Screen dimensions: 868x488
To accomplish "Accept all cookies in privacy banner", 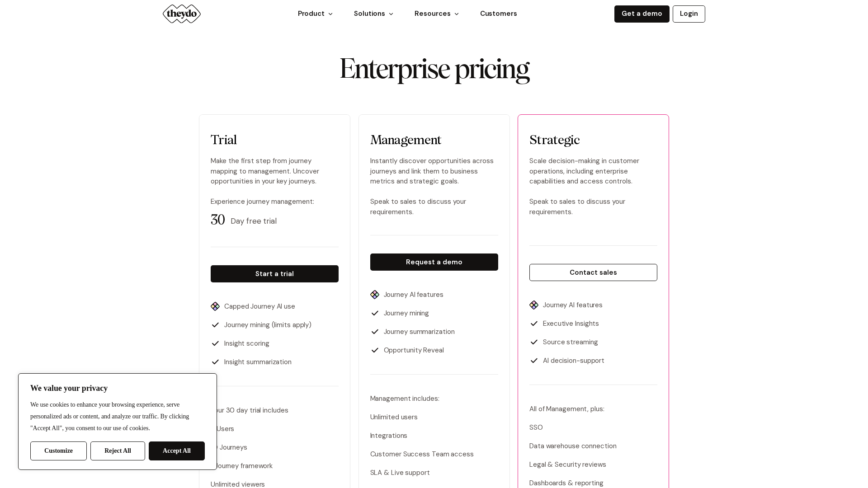I will click(x=176, y=451).
